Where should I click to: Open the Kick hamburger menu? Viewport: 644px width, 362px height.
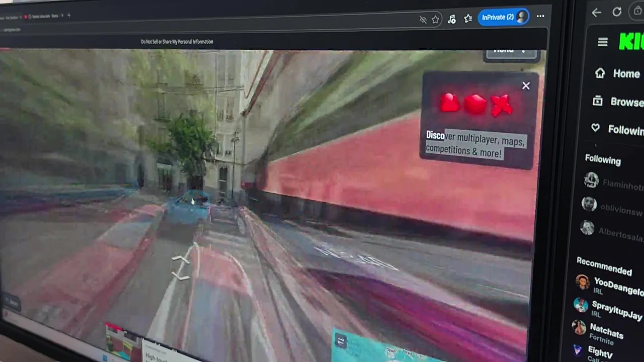[603, 42]
